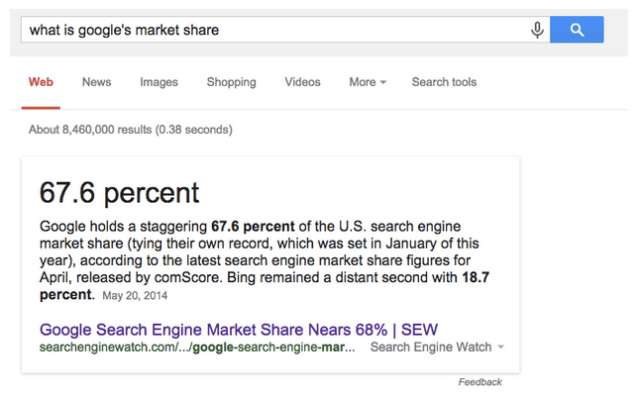Open the Videos tab
The width and height of the screenshot is (640, 396).
[x=302, y=82]
